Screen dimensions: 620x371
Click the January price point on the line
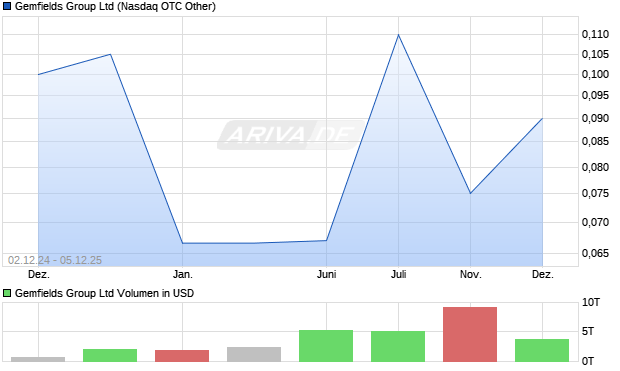[183, 243]
